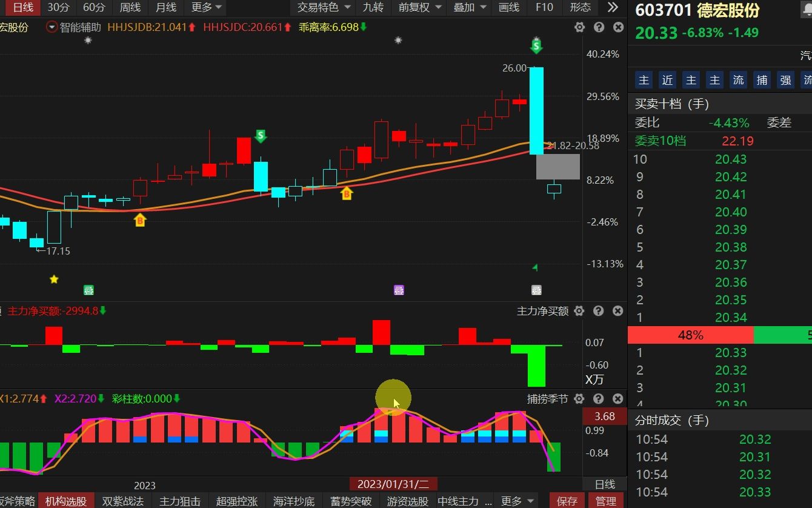Select the 双紫战法 indicator tab
This screenshot has width=812, height=508.
point(123,501)
